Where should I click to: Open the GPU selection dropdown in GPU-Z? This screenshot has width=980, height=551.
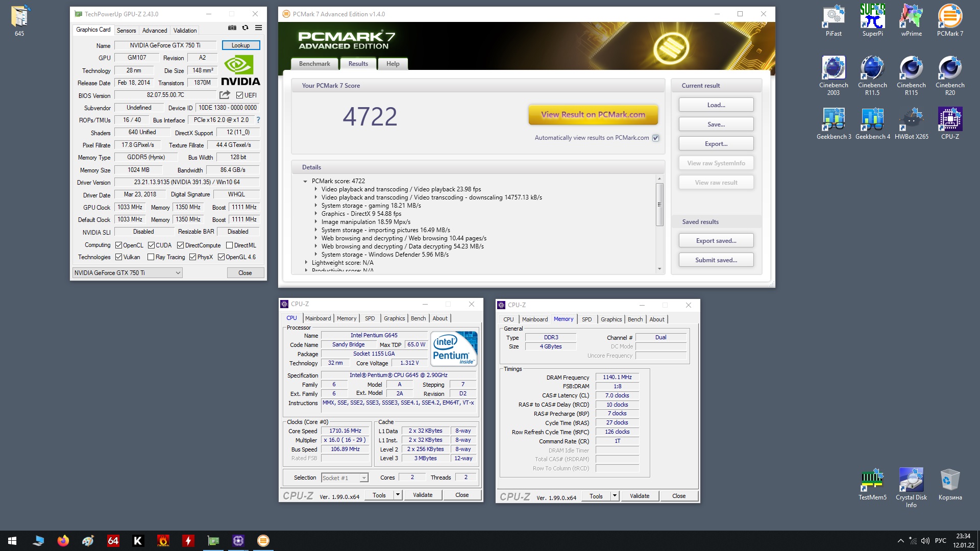(x=127, y=273)
